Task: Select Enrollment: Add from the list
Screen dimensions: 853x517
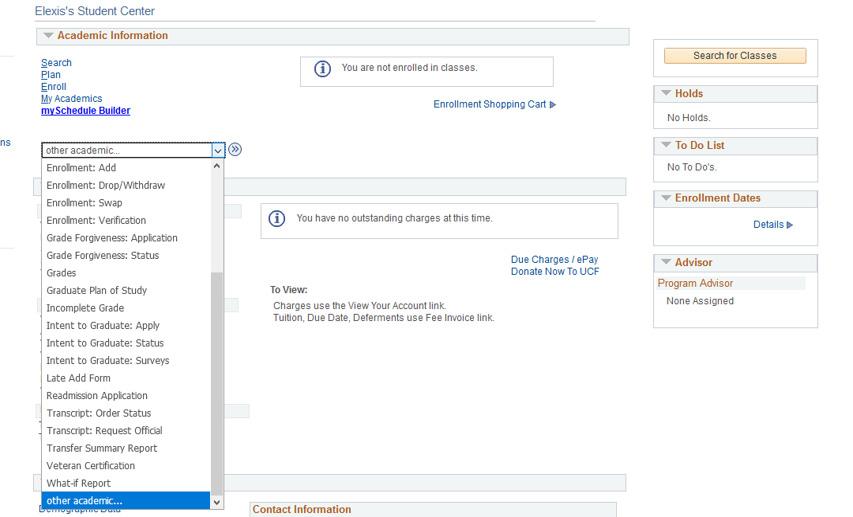Action: tap(126, 168)
